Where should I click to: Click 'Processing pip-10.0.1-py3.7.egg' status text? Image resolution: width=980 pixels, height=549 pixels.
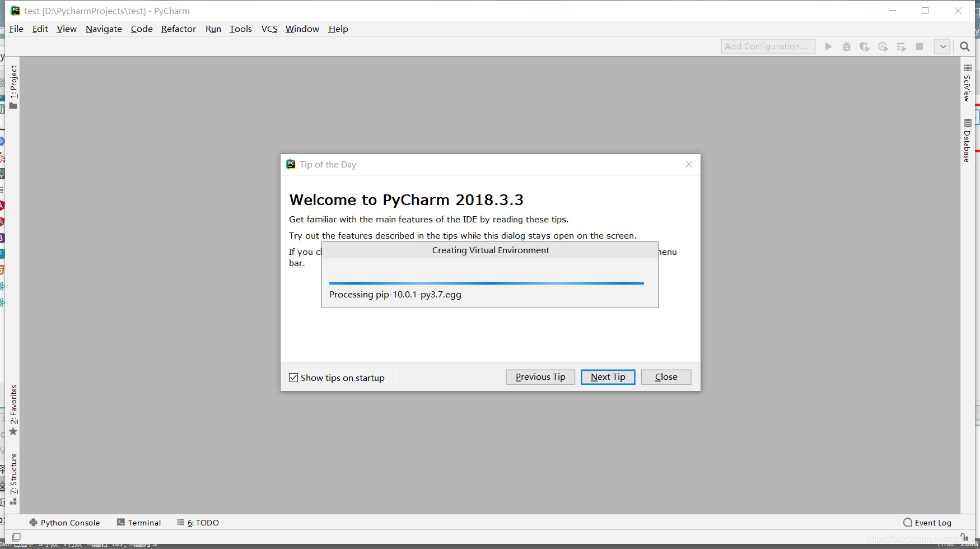pyautogui.click(x=395, y=295)
